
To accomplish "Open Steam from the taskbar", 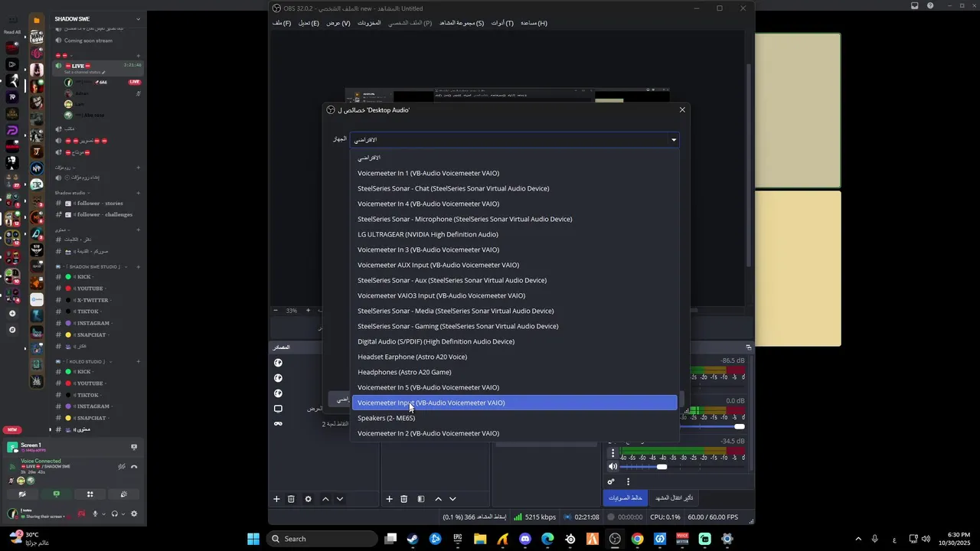I will pyautogui.click(x=413, y=539).
